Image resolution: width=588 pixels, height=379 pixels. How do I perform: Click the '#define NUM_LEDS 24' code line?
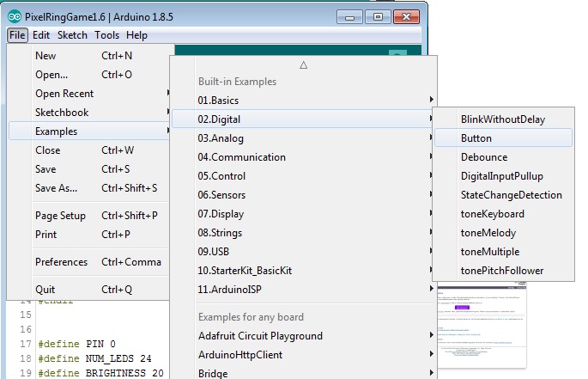tap(95, 358)
